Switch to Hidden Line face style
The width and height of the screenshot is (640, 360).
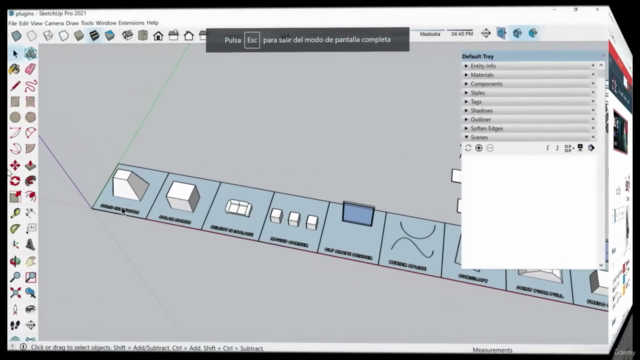(63, 36)
